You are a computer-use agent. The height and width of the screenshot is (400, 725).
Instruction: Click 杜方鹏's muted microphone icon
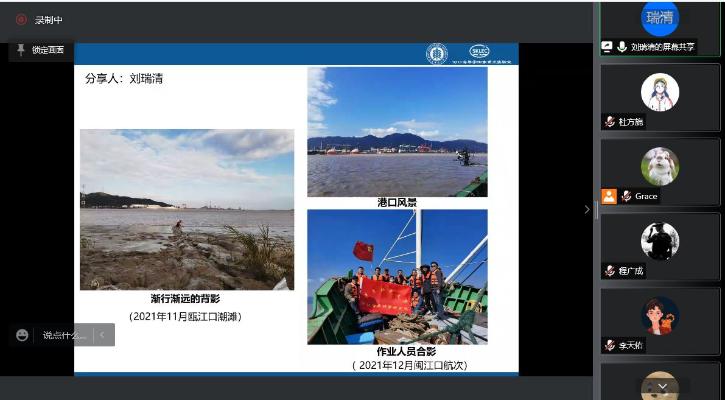(610, 122)
